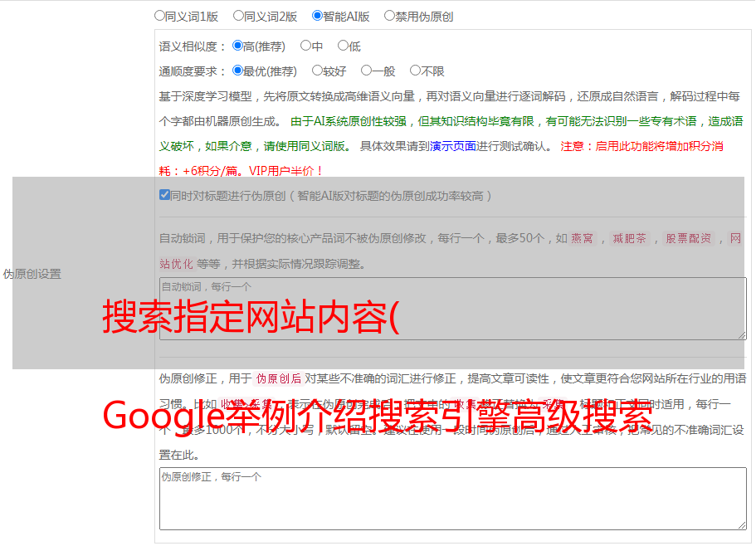Select the 同义词2版 radio option

238,16
